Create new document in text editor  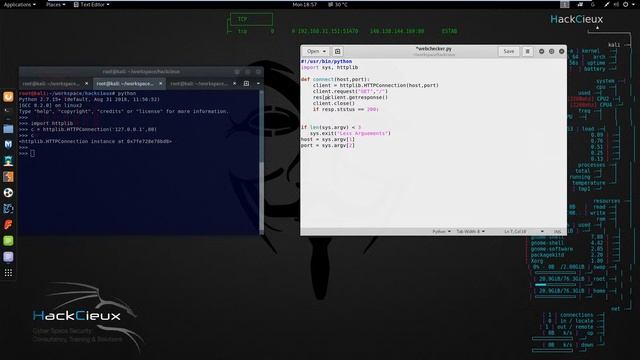[x=338, y=51]
